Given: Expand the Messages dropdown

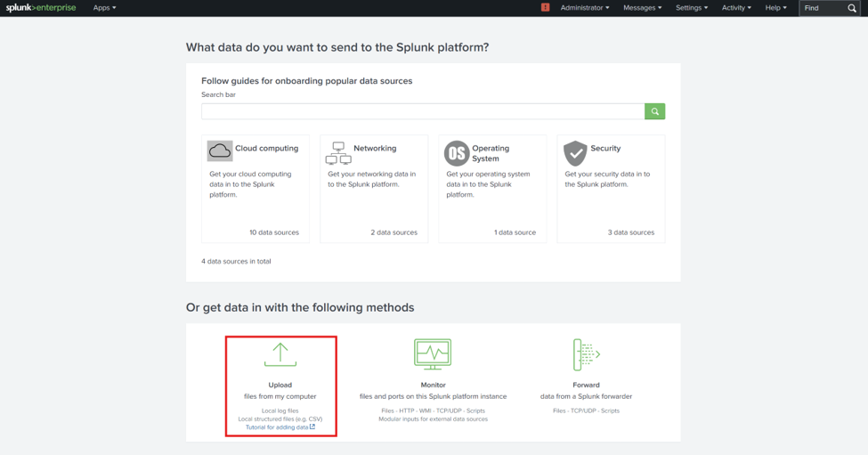Looking at the screenshot, I should pos(642,8).
